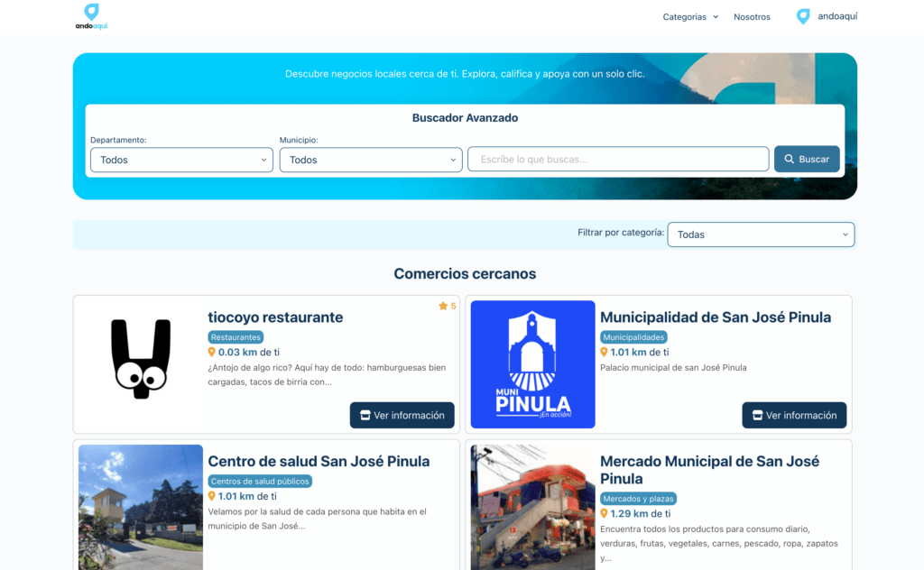Image resolution: width=924 pixels, height=570 pixels.
Task: Open the Todas category filter dropdown
Action: [x=761, y=234]
